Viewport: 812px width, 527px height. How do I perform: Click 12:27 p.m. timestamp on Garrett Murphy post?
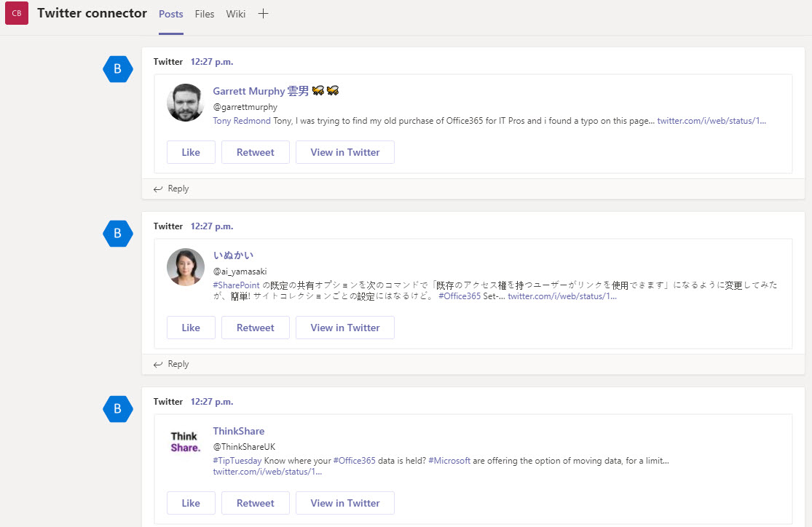(212, 62)
